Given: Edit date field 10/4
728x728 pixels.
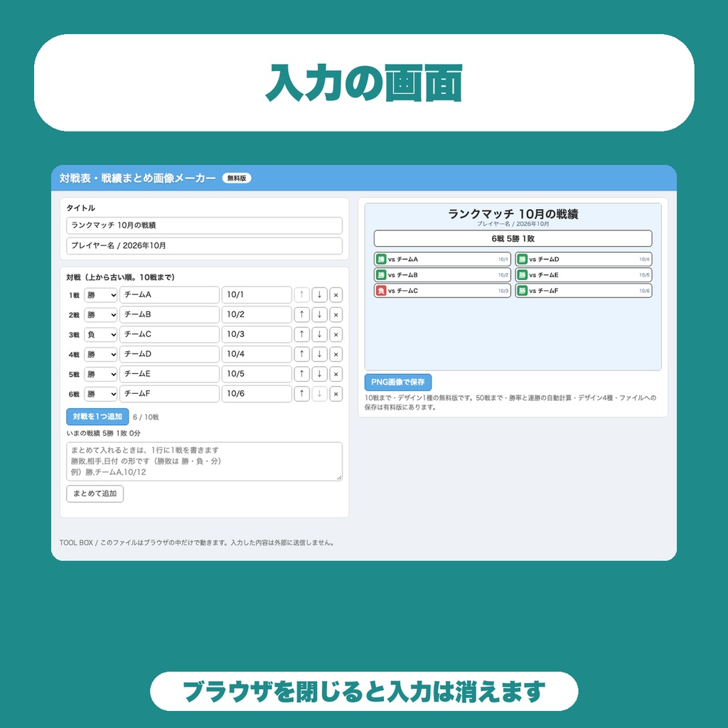Looking at the screenshot, I should pyautogui.click(x=257, y=354).
